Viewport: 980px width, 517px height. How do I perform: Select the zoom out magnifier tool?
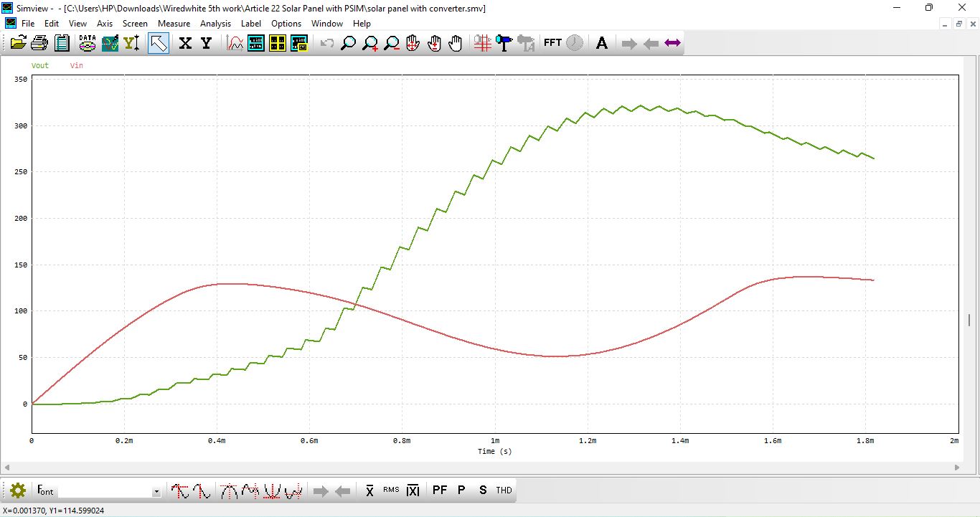[x=392, y=43]
